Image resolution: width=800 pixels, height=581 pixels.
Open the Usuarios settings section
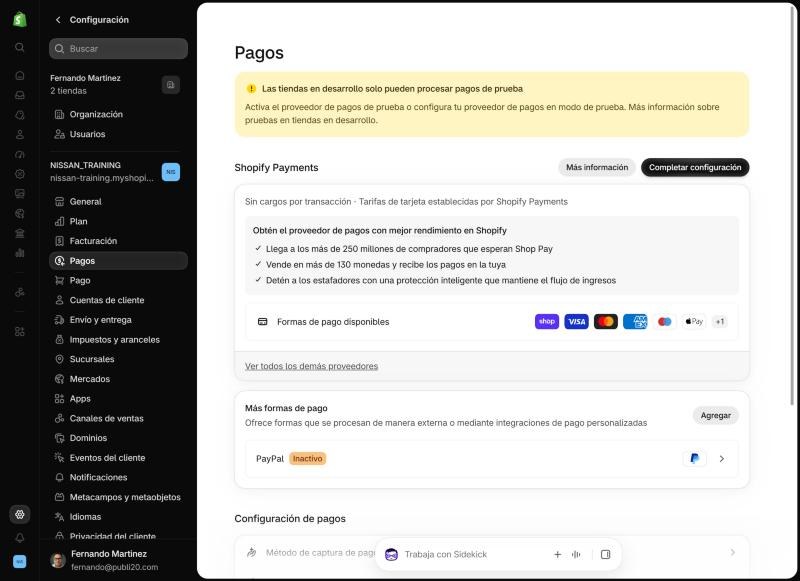click(118, 134)
